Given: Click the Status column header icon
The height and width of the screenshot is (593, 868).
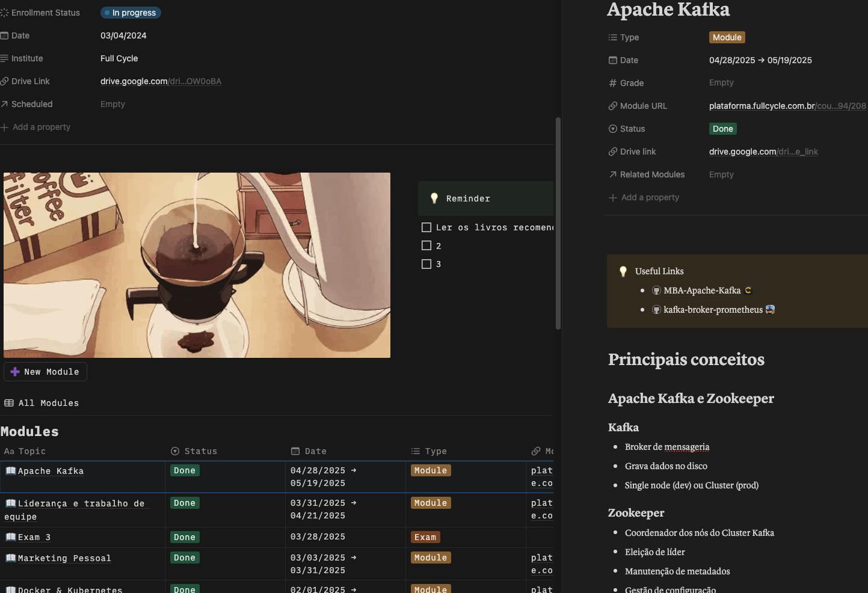Looking at the screenshot, I should tap(175, 451).
